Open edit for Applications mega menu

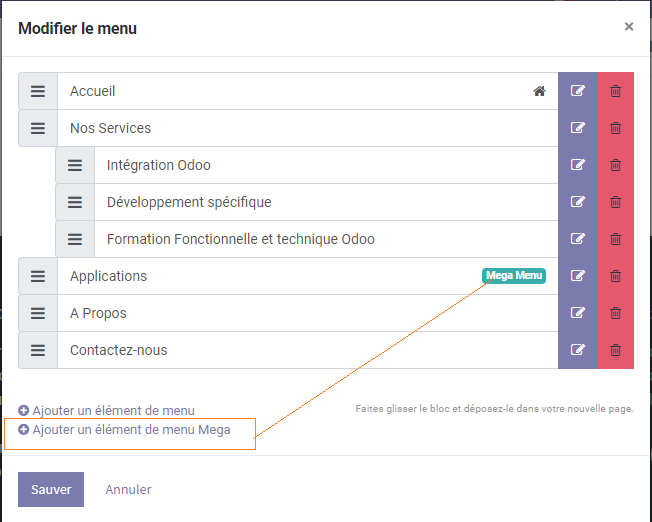coord(577,276)
